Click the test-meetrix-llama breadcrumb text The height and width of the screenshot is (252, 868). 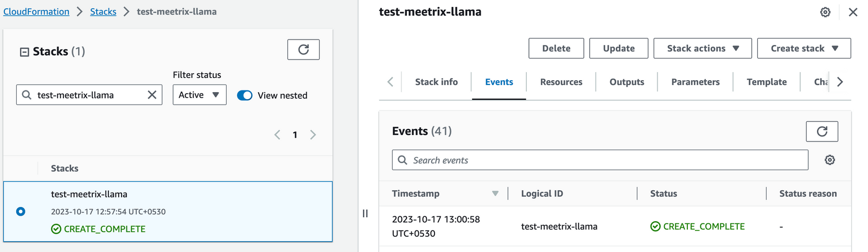[177, 11]
